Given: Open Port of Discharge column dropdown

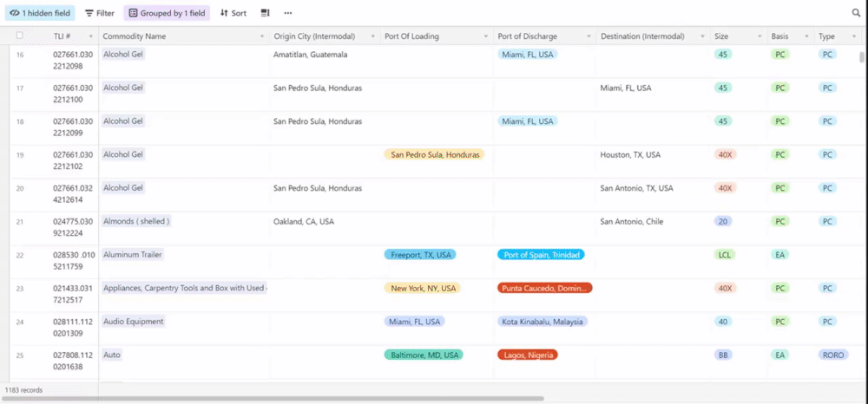Looking at the screenshot, I should click(x=589, y=36).
